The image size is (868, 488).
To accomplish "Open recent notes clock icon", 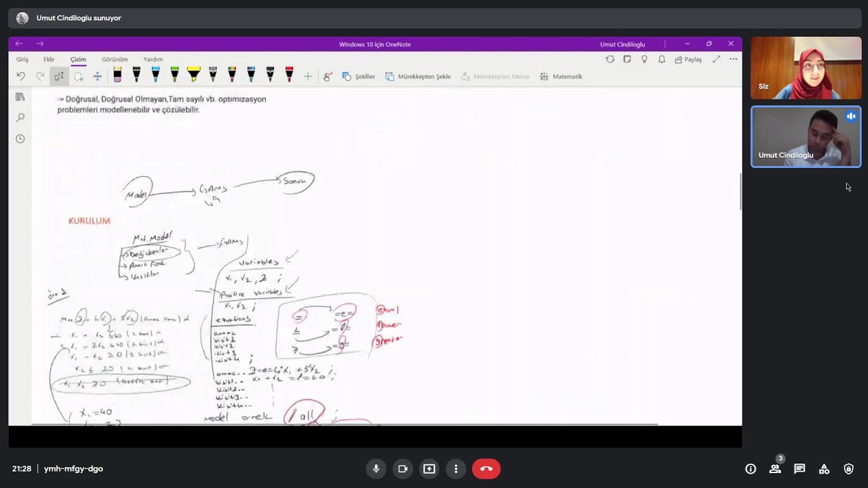I will pyautogui.click(x=20, y=139).
